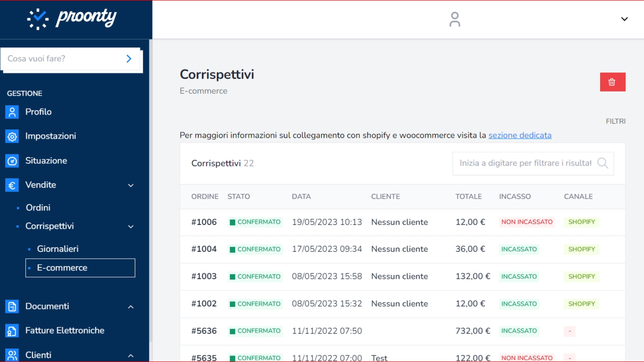This screenshot has height=362, width=644.
Task: Open order #1006
Action: tap(204, 222)
